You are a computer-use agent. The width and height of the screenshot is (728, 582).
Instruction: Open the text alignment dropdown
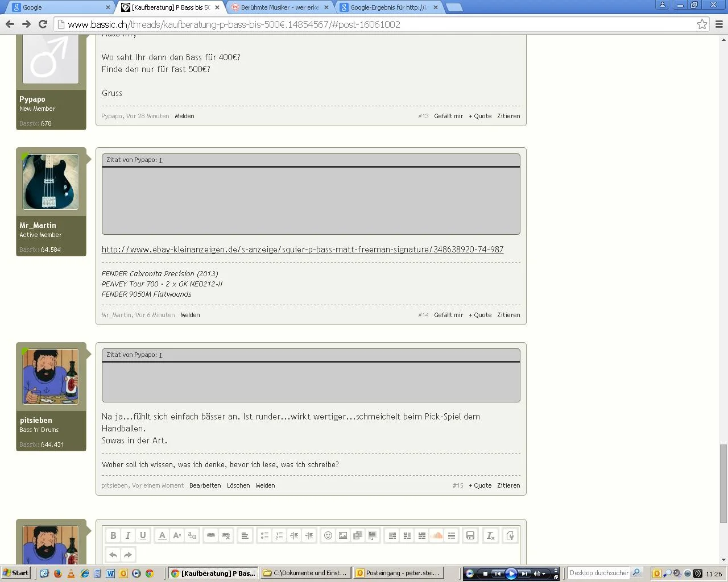[245, 535]
